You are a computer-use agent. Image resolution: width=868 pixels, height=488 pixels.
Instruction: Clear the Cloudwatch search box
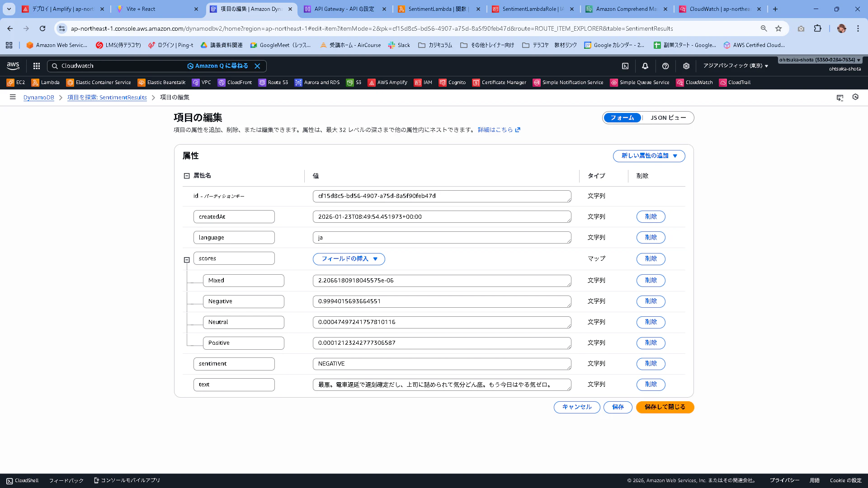coord(257,66)
